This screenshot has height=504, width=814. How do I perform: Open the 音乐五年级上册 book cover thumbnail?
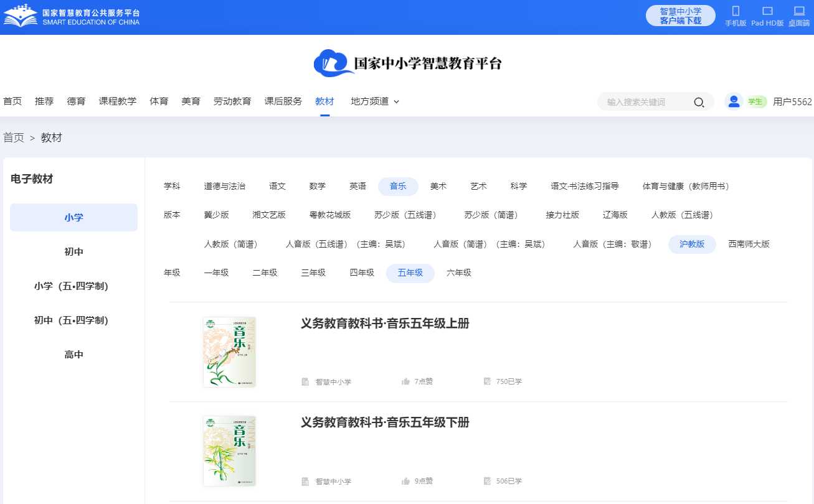pos(229,352)
